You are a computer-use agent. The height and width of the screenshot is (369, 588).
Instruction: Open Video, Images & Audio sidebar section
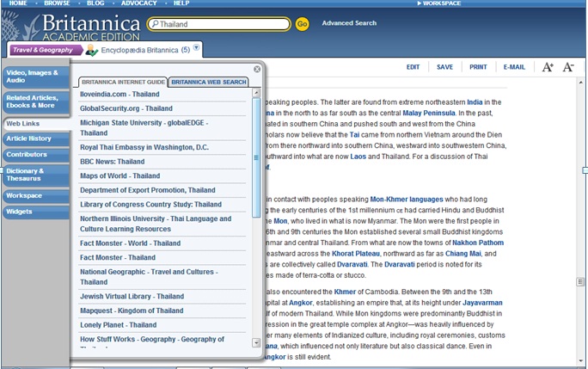point(36,77)
